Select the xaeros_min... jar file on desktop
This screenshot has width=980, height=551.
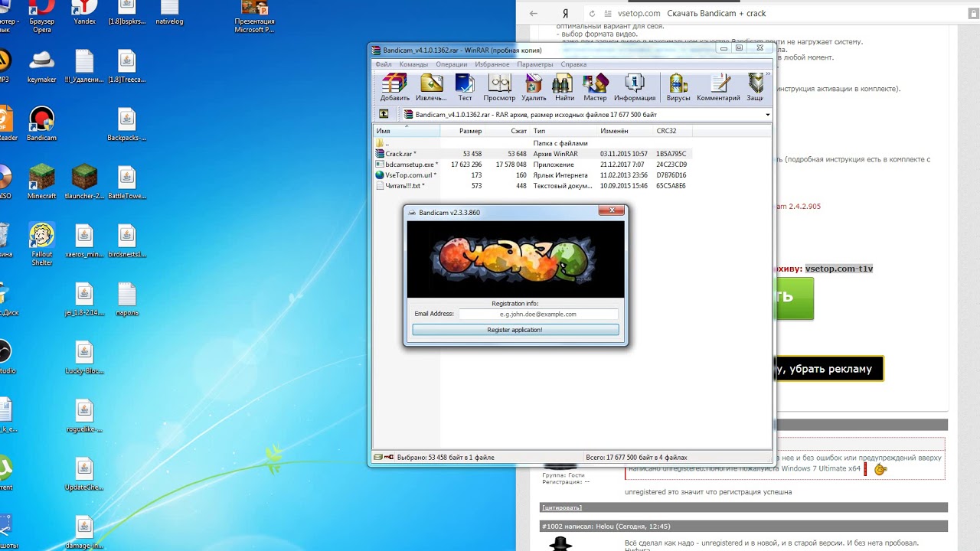point(84,241)
